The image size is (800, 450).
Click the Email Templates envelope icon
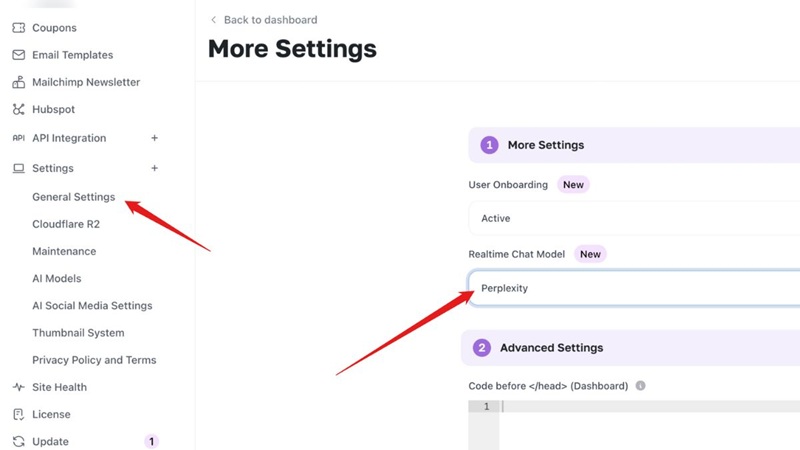(18, 55)
